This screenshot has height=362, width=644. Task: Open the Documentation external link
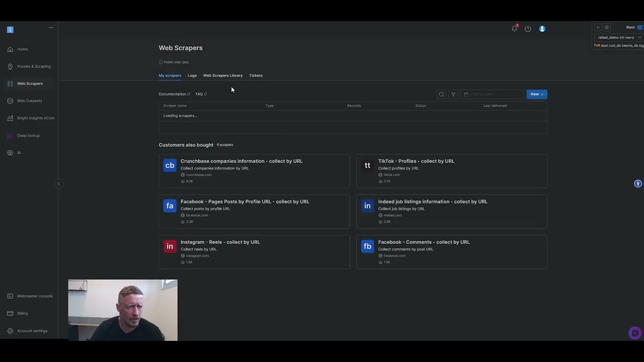coord(174,94)
